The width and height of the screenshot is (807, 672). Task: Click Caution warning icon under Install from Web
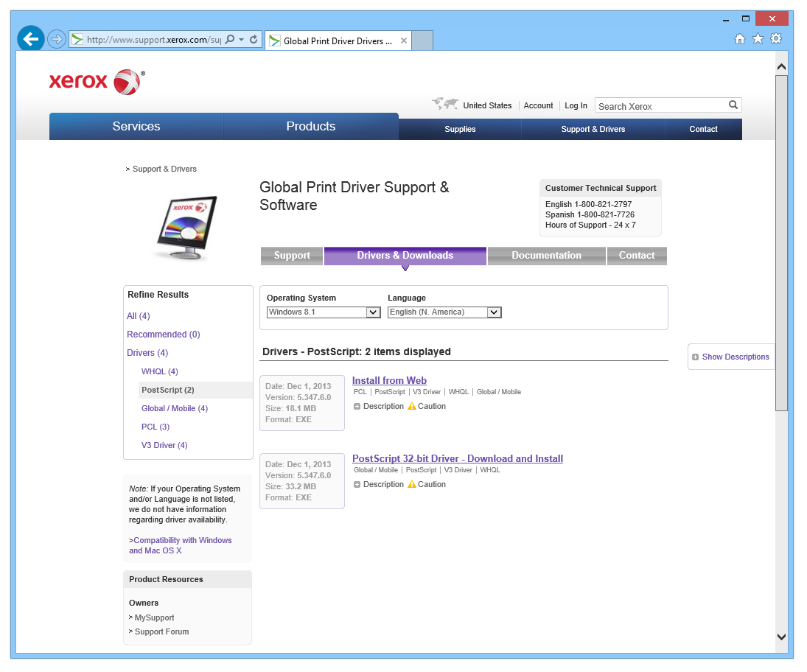pyautogui.click(x=412, y=406)
